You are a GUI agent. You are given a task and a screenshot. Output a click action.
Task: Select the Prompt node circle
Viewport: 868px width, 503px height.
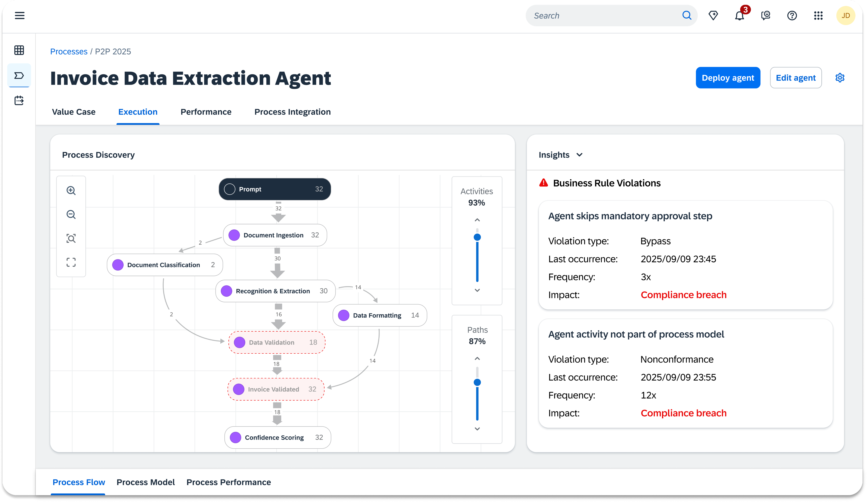pos(230,189)
